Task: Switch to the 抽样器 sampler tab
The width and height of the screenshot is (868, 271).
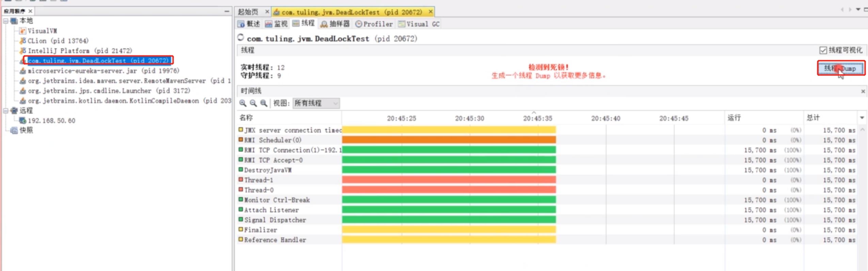Action: tap(335, 24)
